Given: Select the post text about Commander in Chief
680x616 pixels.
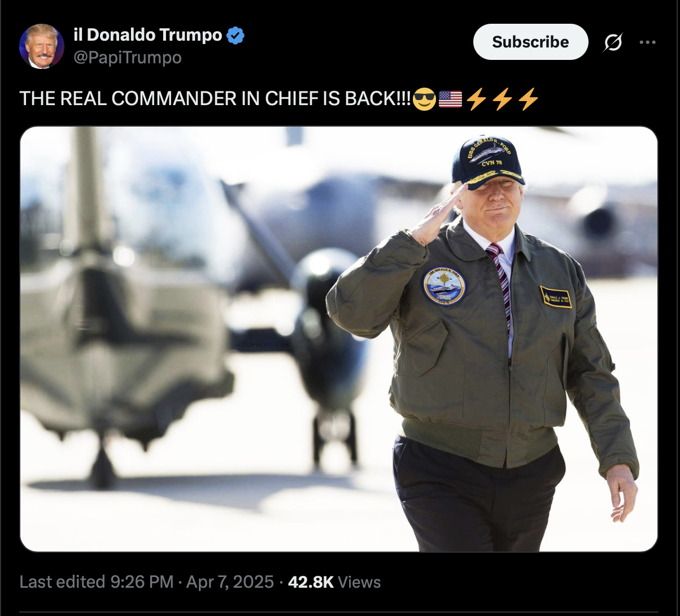Looking at the screenshot, I should click(x=215, y=99).
